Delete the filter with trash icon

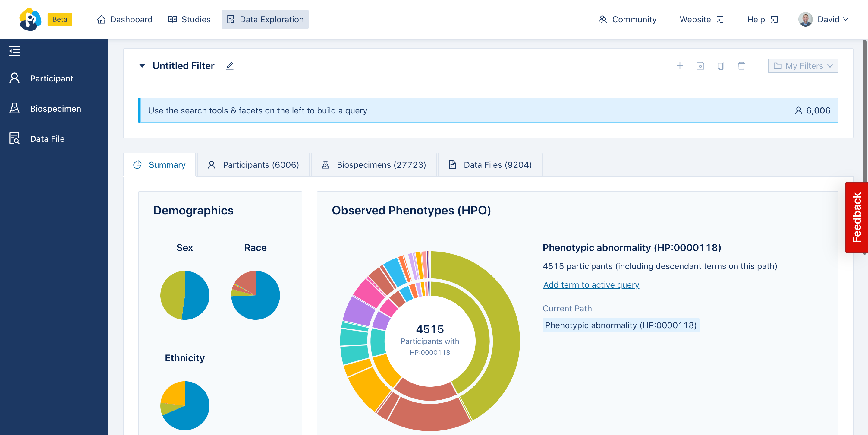click(741, 66)
